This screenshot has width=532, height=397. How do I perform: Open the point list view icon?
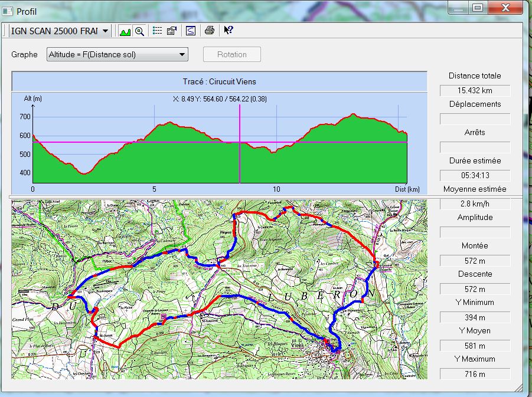pyautogui.click(x=157, y=31)
